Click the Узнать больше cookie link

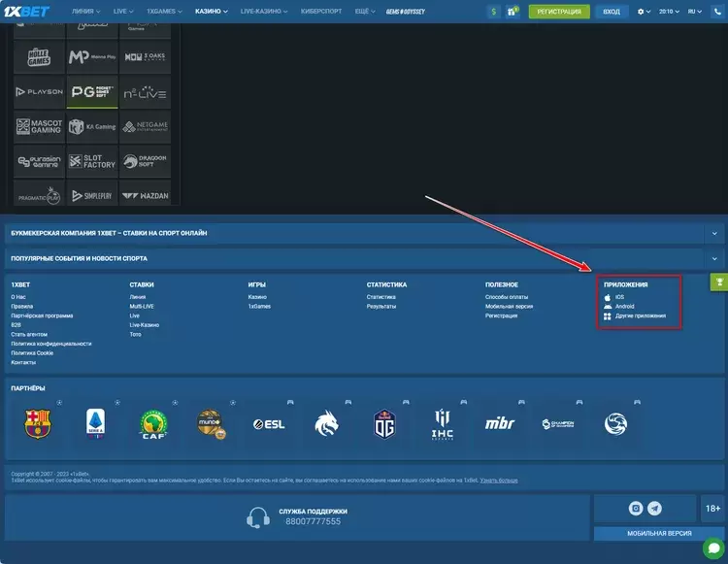click(x=499, y=481)
